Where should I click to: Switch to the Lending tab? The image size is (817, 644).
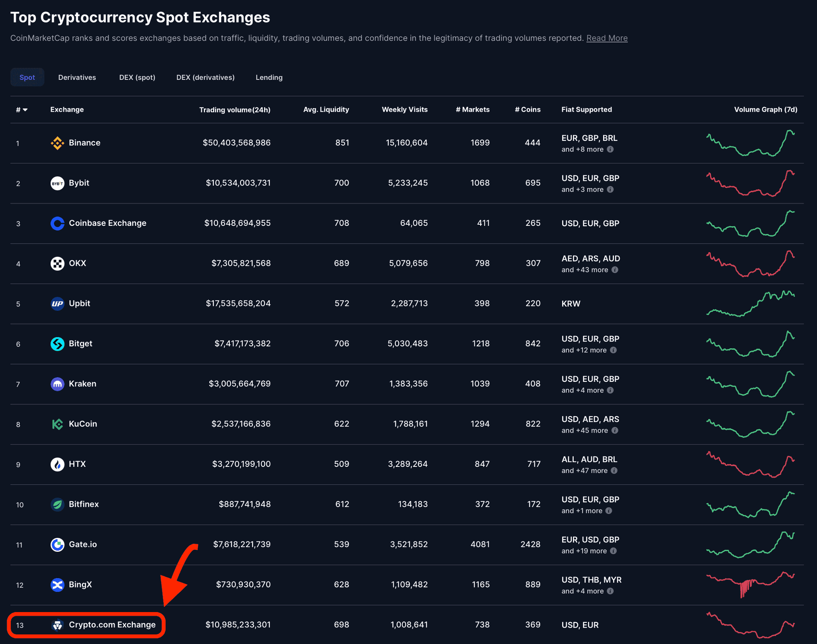(269, 77)
